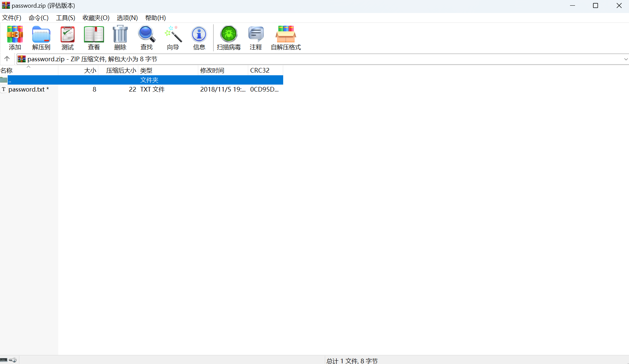
Task: Open the 工具(S) menu
Action: [x=66, y=18]
